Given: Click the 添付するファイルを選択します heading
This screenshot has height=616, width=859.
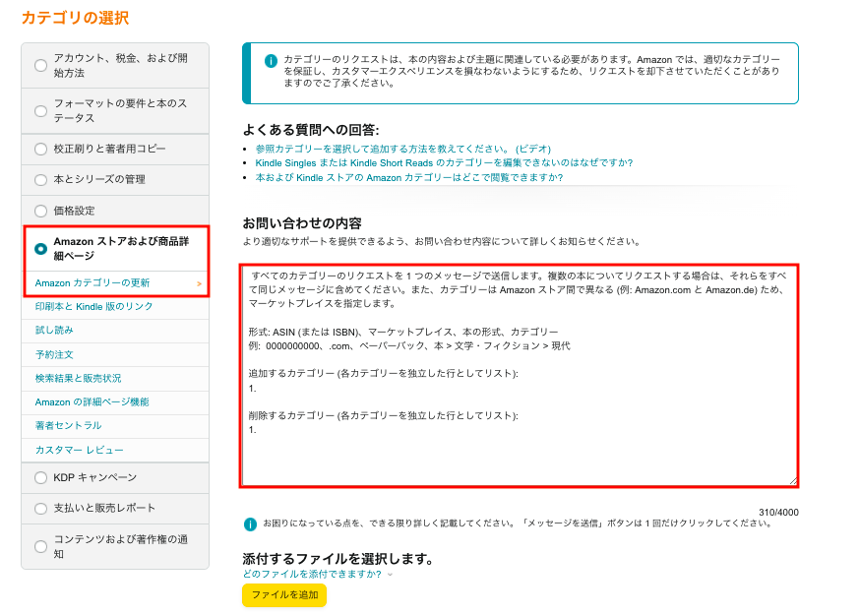Looking at the screenshot, I should pos(338,559).
